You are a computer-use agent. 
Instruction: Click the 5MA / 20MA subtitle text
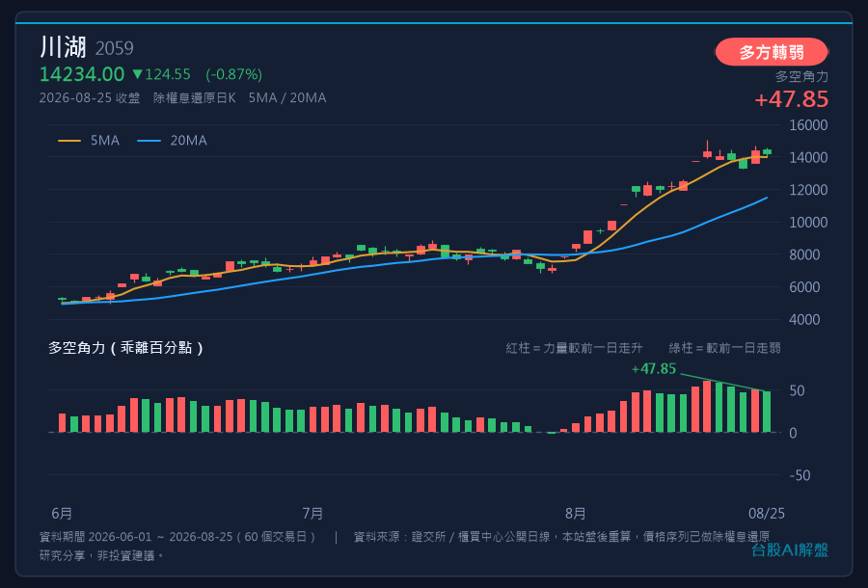click(287, 98)
